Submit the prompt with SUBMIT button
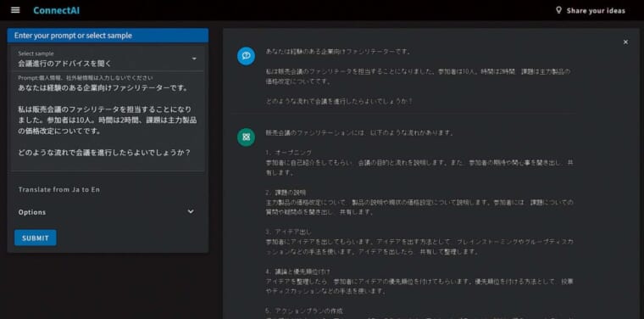 (x=36, y=238)
